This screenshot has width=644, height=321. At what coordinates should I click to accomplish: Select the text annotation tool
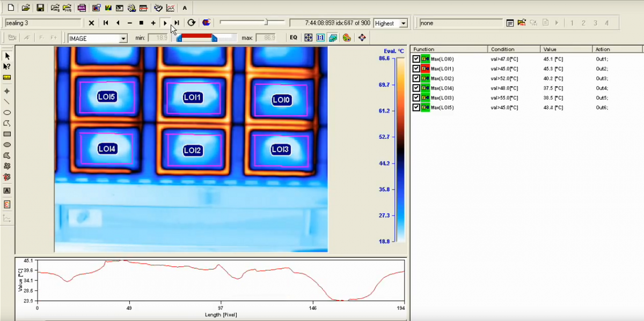click(x=6, y=189)
